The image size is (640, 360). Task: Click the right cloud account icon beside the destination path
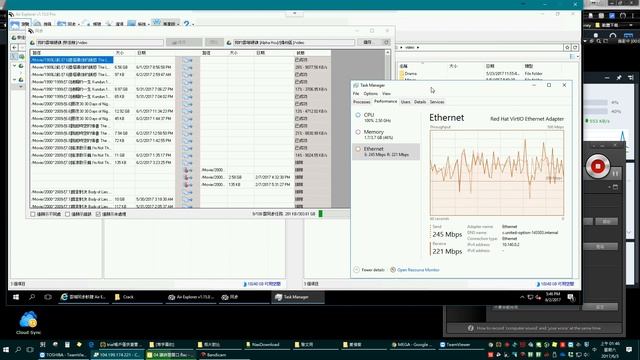coord(229,42)
